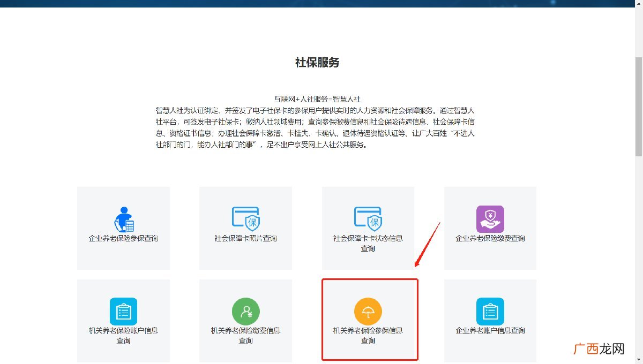
Task: Open 社会保障卡照片查询 link text
Action: tap(245, 238)
